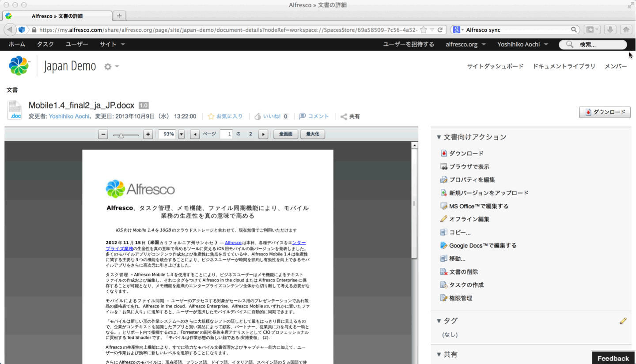This screenshot has height=364, width=636.
Task: Click the browser address bar URL
Action: 228,30
